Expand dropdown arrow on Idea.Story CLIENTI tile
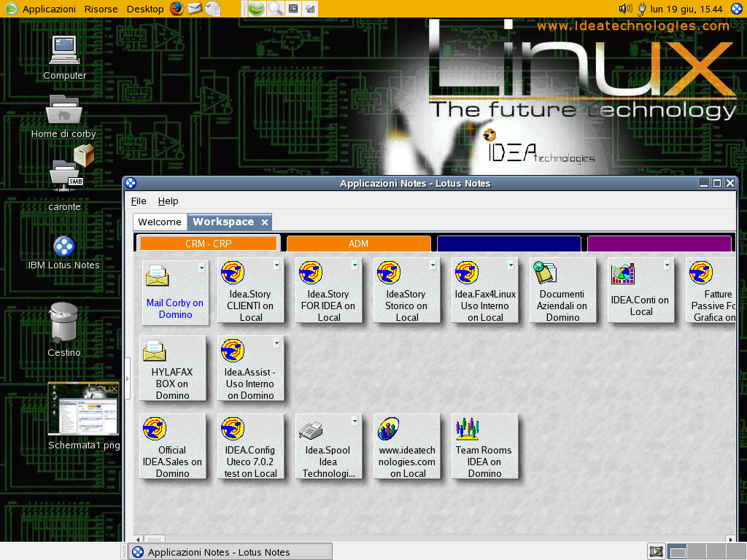The height and width of the screenshot is (560, 747). pyautogui.click(x=276, y=265)
